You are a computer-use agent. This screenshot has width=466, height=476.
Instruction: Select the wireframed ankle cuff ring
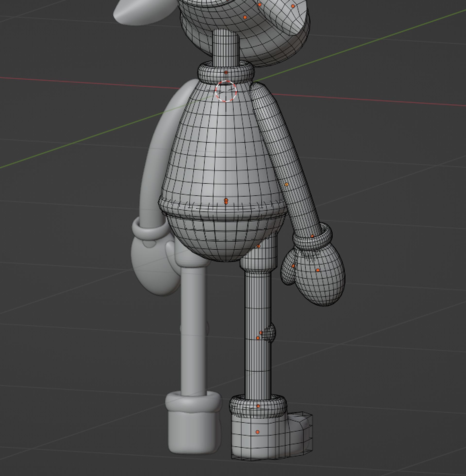click(258, 406)
